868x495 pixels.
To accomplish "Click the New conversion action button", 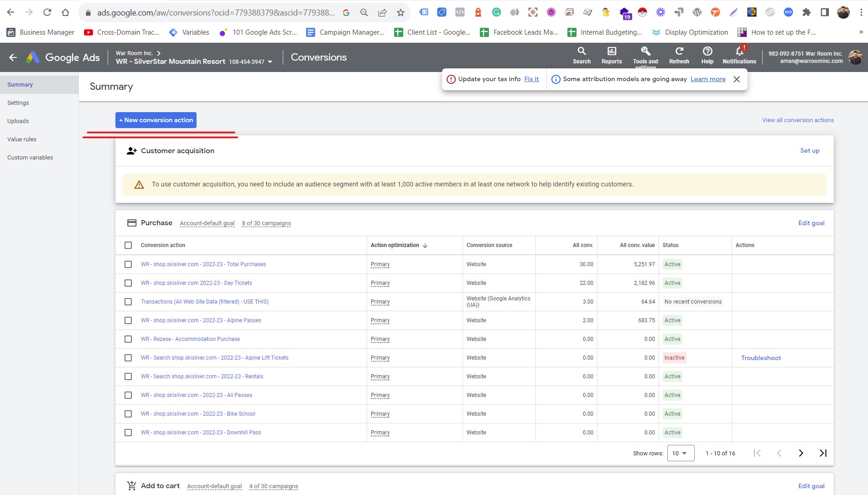I will 156,120.
